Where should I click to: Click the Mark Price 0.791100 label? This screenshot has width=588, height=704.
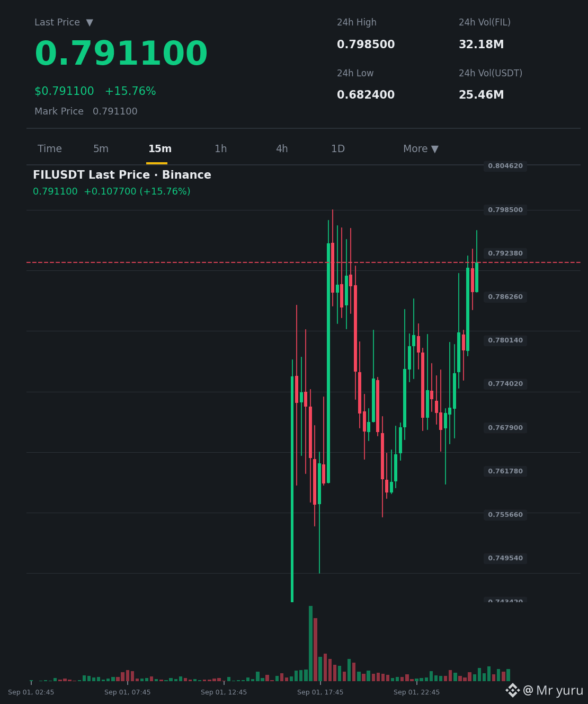coord(86,111)
